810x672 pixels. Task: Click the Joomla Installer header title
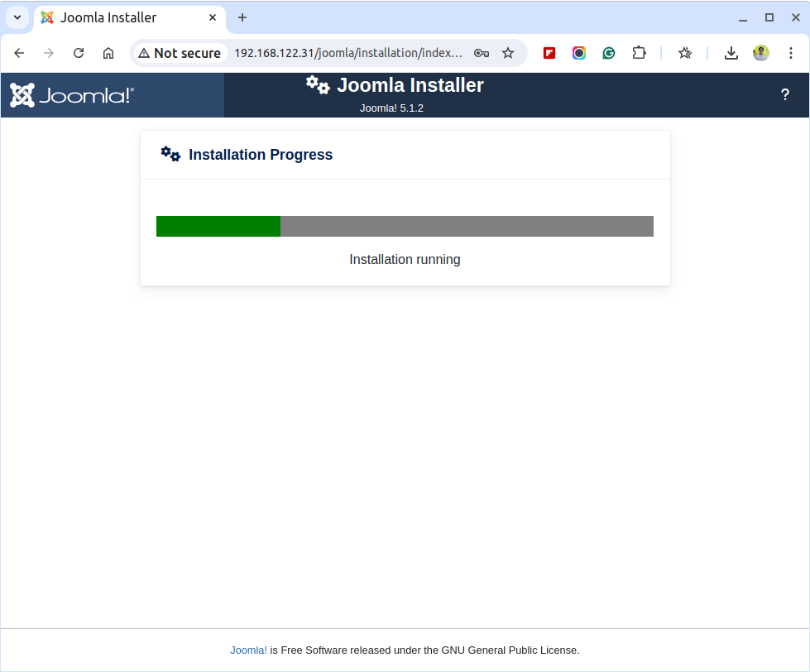tap(410, 85)
